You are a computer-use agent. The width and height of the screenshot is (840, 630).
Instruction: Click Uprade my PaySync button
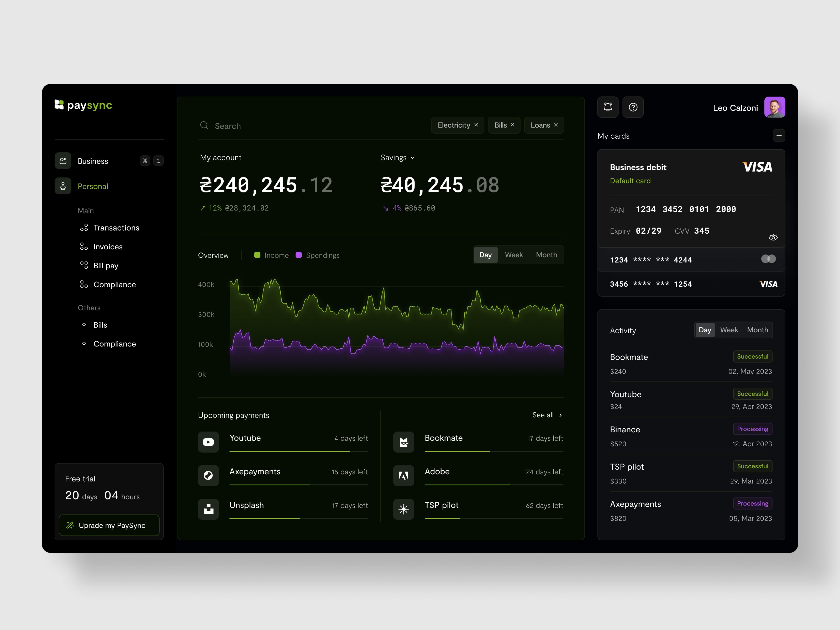pos(109,525)
